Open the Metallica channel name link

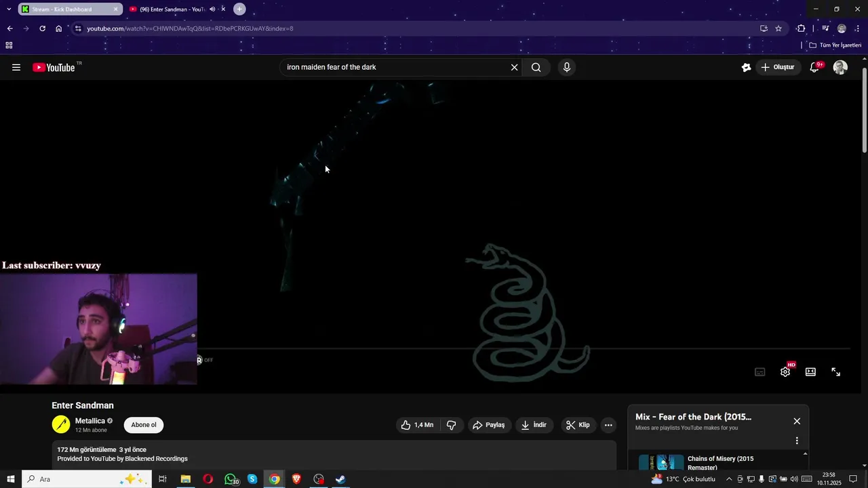pos(90,421)
